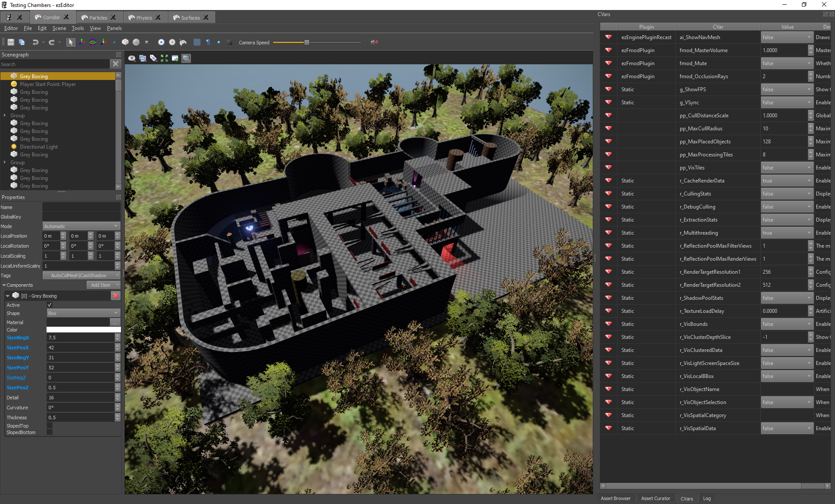835x504 pixels.
Task: Click the green frame-selection arrows icon
Action: (164, 58)
